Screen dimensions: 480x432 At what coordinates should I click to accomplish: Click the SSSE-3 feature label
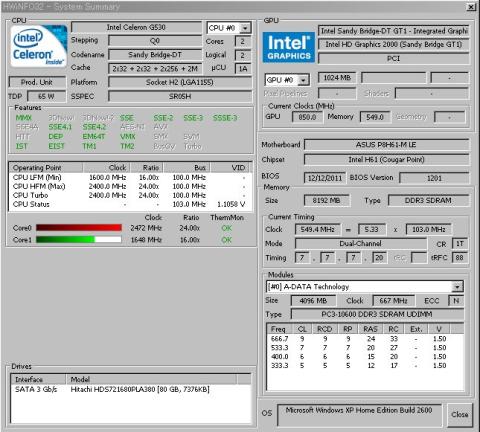[225, 118]
